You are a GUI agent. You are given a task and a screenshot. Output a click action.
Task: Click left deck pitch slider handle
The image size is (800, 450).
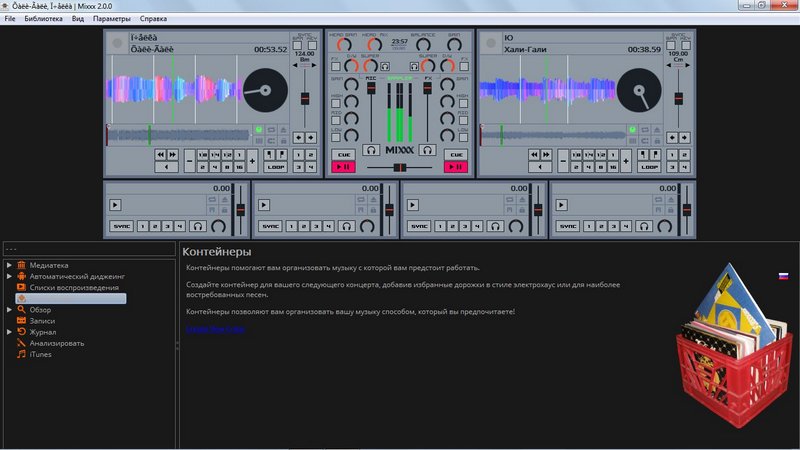[x=305, y=98]
